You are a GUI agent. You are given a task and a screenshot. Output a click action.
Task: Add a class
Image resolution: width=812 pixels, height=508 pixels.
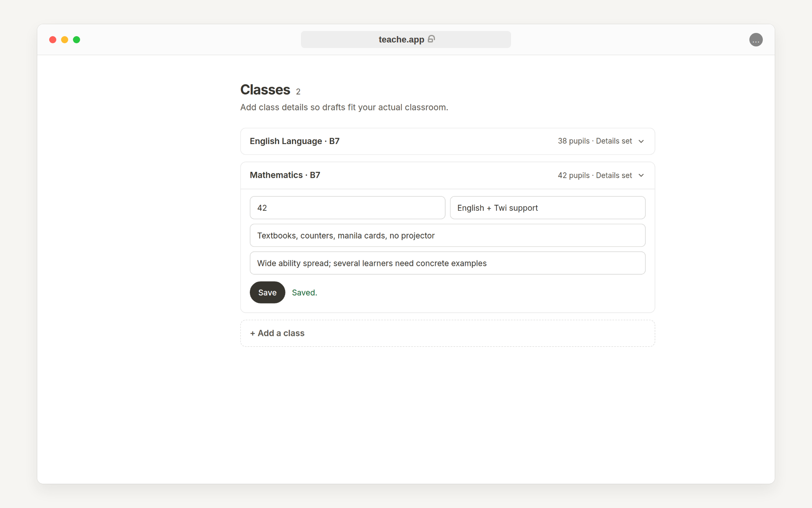tap(447, 333)
